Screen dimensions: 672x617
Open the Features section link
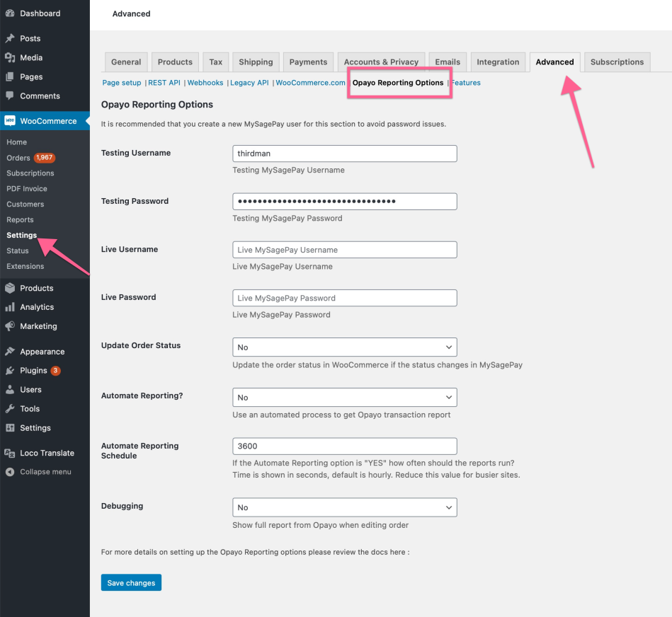[466, 83]
